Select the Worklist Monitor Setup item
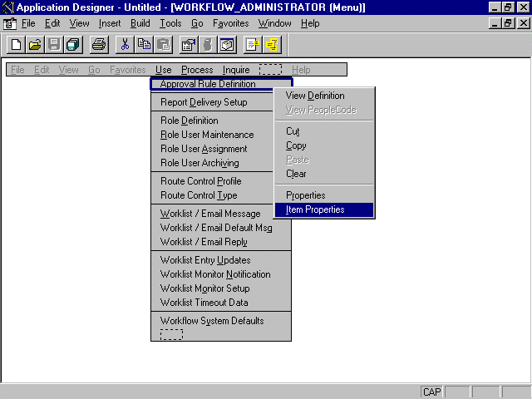Image resolution: width=532 pixels, height=399 pixels. pos(221,288)
